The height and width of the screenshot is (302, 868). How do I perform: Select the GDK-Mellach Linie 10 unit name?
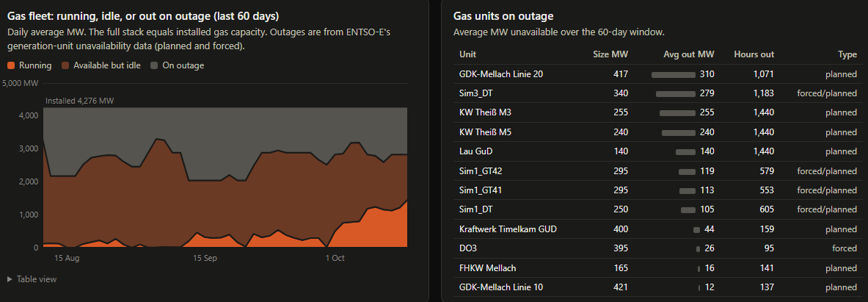501,287
